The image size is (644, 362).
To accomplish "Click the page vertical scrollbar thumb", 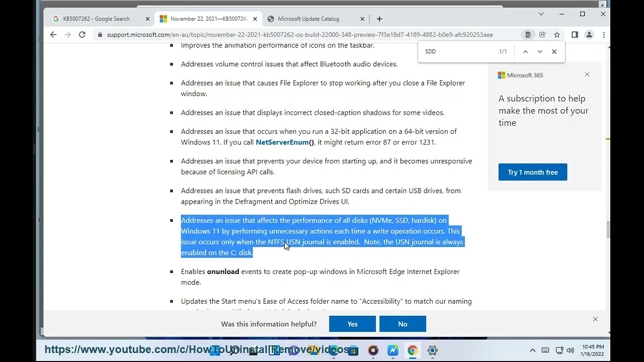I will pyautogui.click(x=608, y=230).
